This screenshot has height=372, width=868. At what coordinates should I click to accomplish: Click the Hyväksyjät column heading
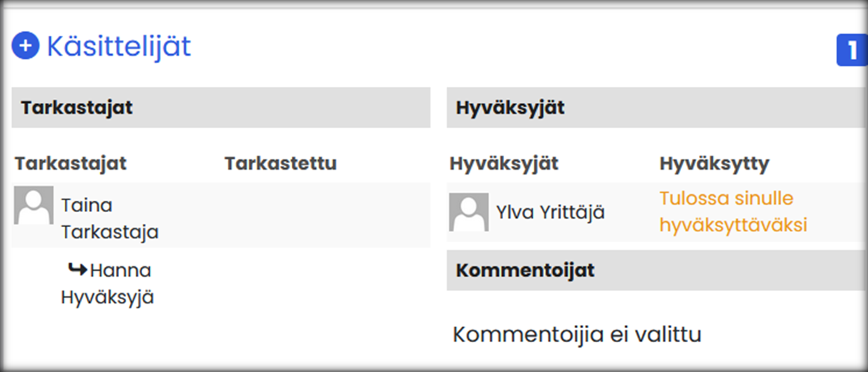[x=504, y=163]
